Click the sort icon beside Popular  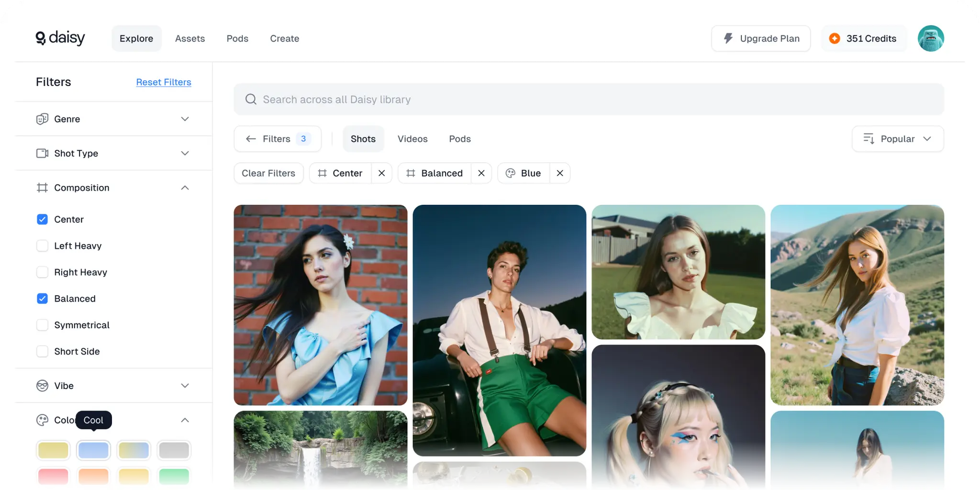(869, 139)
